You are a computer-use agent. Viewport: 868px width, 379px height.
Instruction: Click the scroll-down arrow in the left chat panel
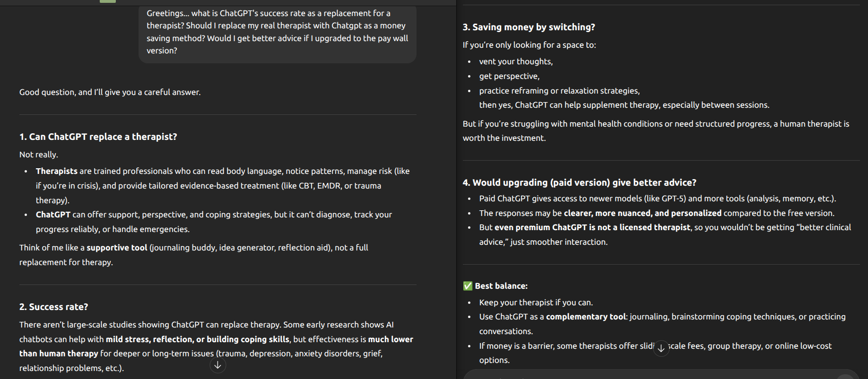[x=217, y=365]
